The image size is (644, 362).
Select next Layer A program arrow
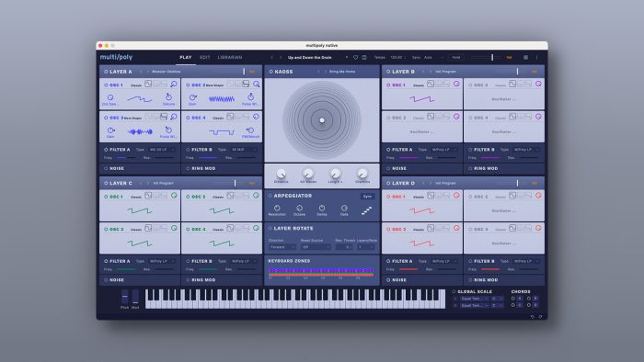(x=148, y=72)
